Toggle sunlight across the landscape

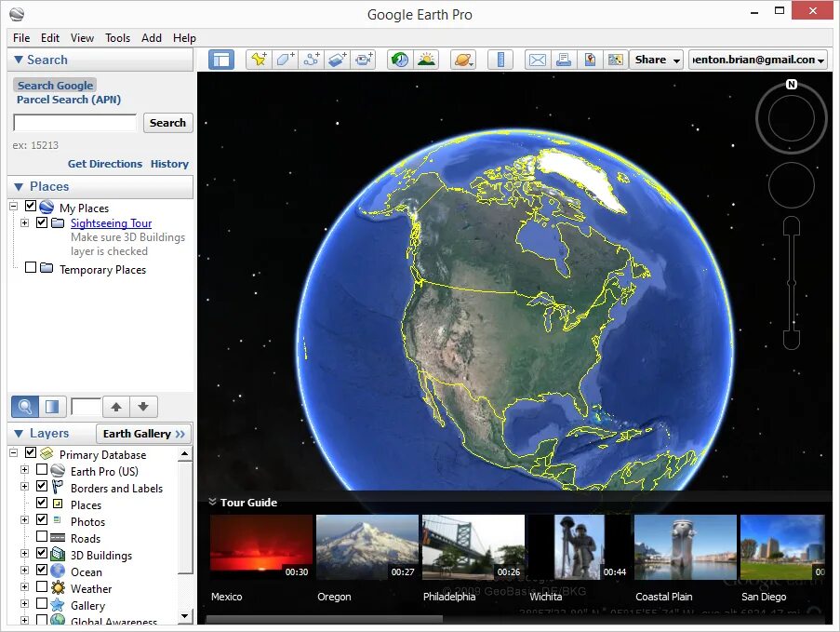[x=426, y=60]
